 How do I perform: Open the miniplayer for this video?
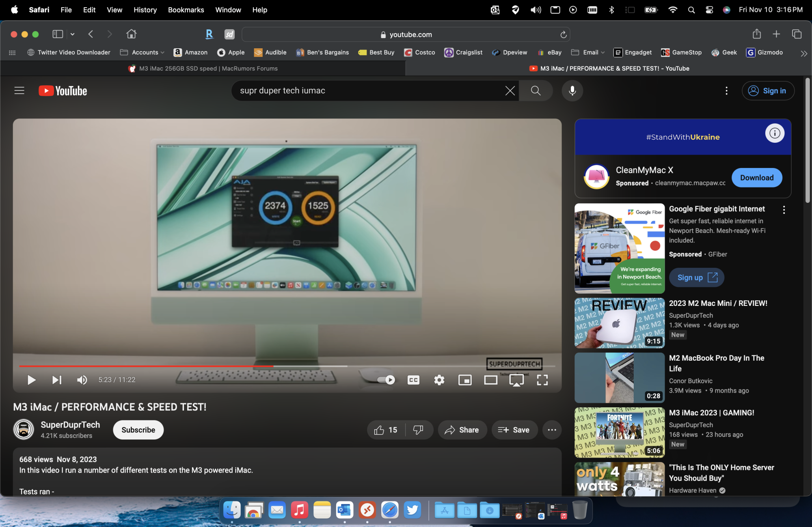464,380
